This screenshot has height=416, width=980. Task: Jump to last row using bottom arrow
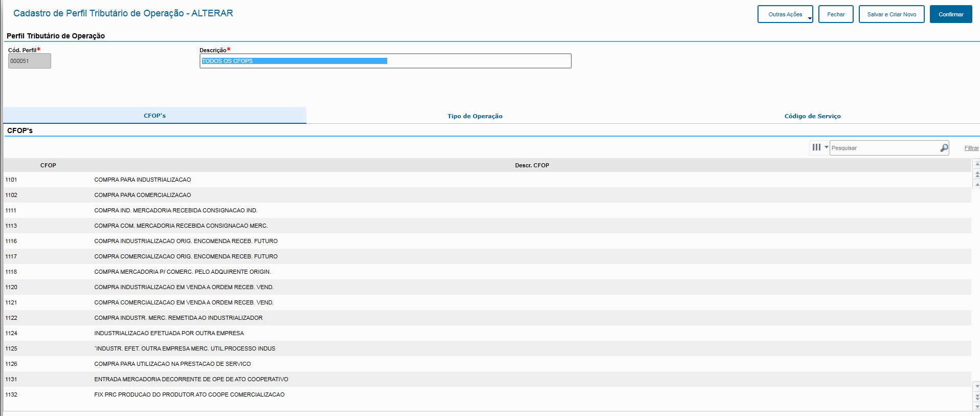977,407
